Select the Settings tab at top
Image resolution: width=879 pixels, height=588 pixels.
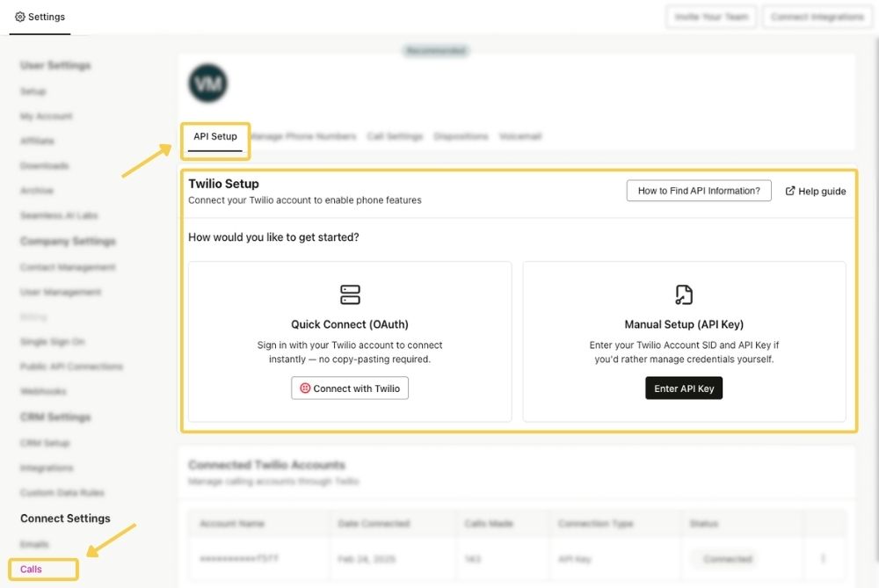click(x=40, y=17)
